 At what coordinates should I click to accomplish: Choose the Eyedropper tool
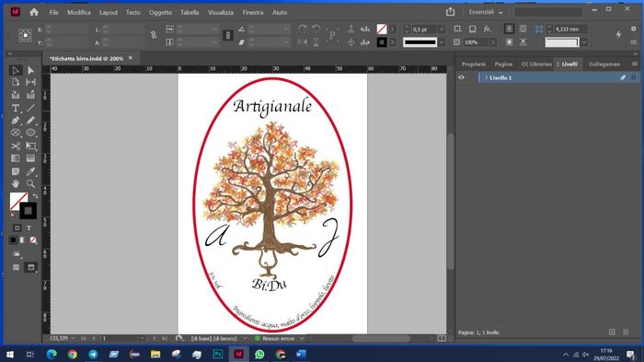30,171
